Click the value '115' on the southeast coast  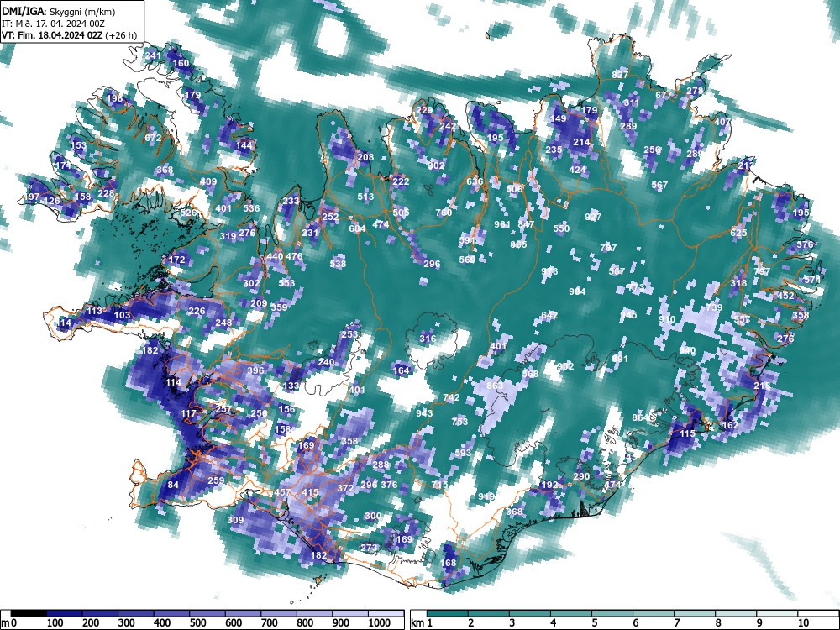tap(687, 433)
